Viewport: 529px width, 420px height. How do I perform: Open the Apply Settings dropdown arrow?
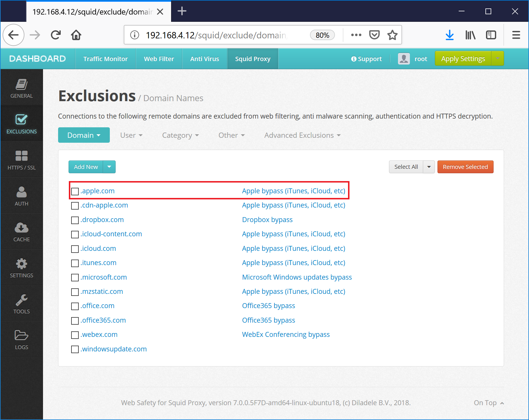click(498, 58)
